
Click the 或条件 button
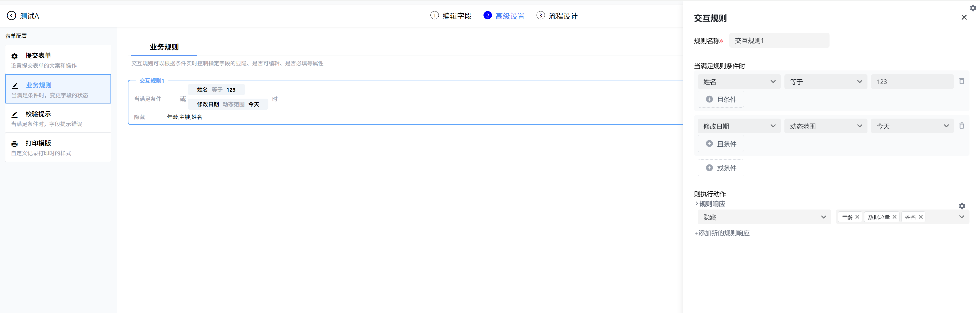721,168
